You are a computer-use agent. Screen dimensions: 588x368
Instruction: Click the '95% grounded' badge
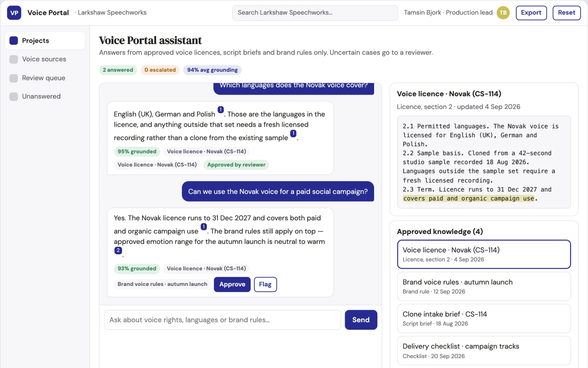coord(137,152)
